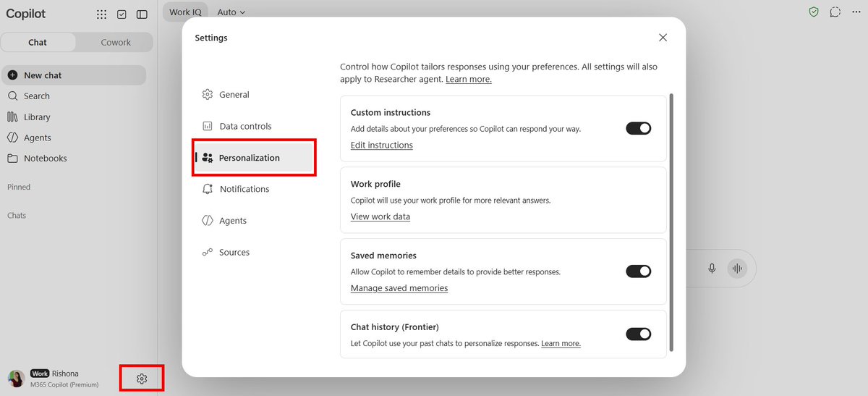868x396 pixels.
Task: Open Sources settings section
Action: tap(255, 253)
